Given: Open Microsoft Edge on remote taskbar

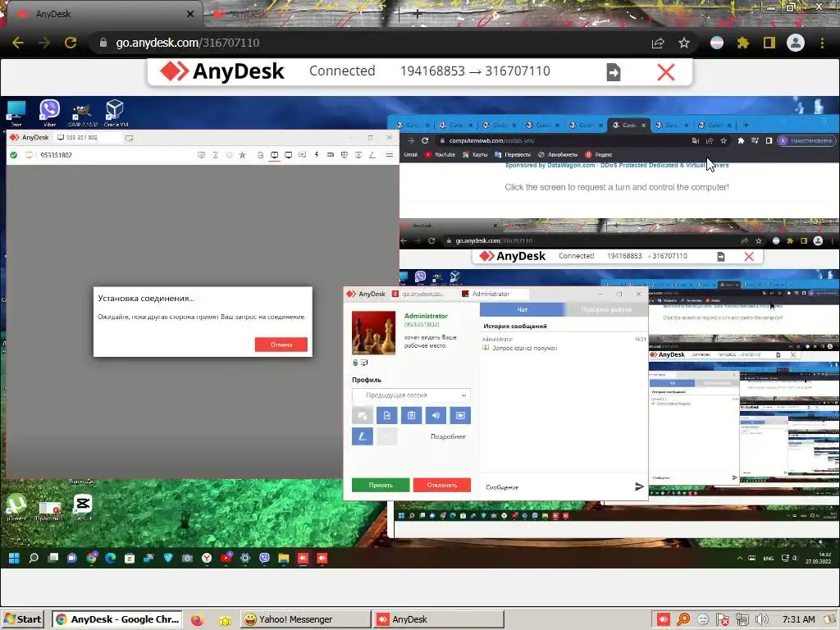Looking at the screenshot, I should [x=111, y=558].
